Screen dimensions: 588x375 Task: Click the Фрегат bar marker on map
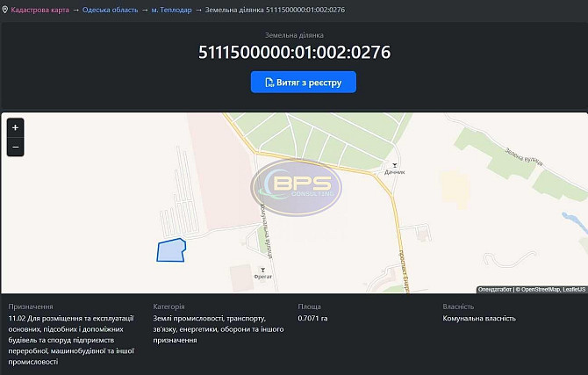262,269
